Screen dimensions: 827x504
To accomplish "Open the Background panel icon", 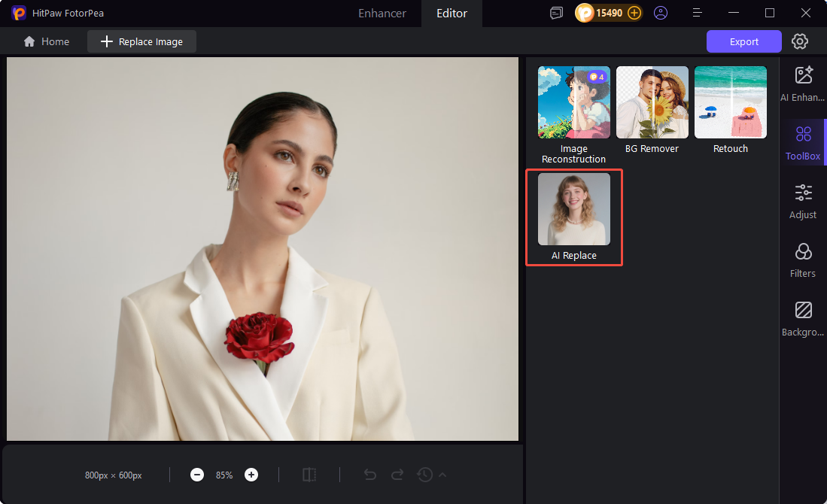I will click(x=803, y=318).
